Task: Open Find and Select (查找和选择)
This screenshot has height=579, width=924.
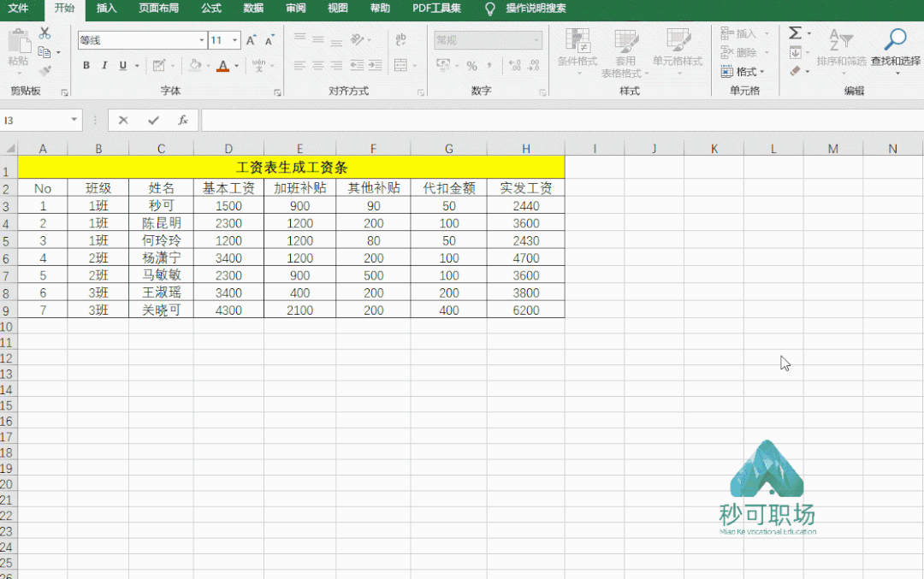Action: 896,50
